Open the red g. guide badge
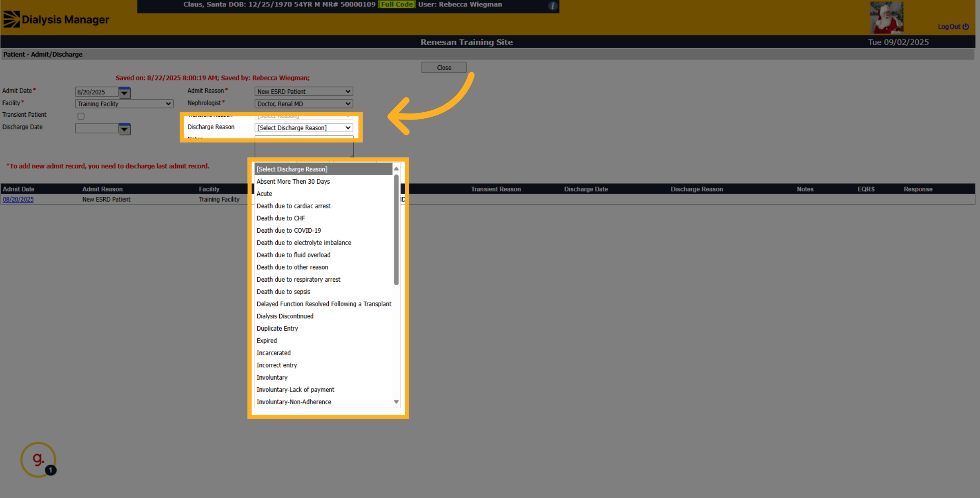Image resolution: width=980 pixels, height=498 pixels. click(38, 460)
